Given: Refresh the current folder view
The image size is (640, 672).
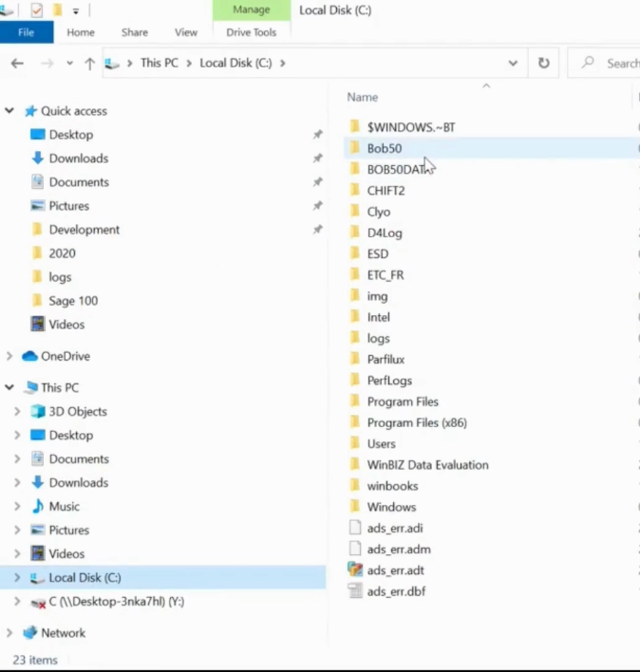Looking at the screenshot, I should tap(543, 64).
